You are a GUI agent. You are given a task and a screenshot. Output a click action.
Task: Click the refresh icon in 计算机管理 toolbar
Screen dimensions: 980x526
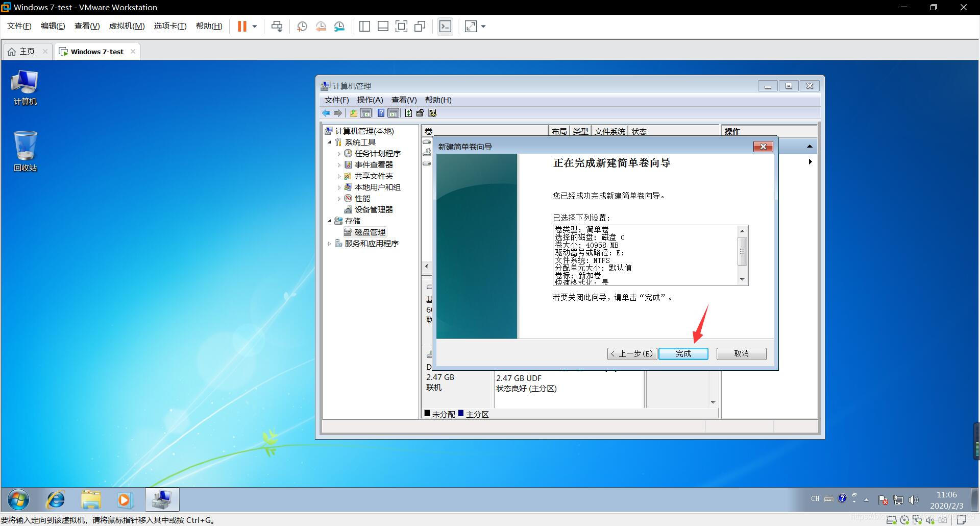[x=408, y=113]
